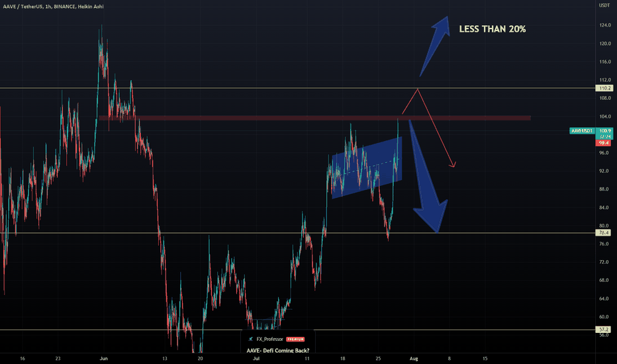Screen dimensions: 617x364
Task: Click the USDT currency label
Action: [604, 5]
